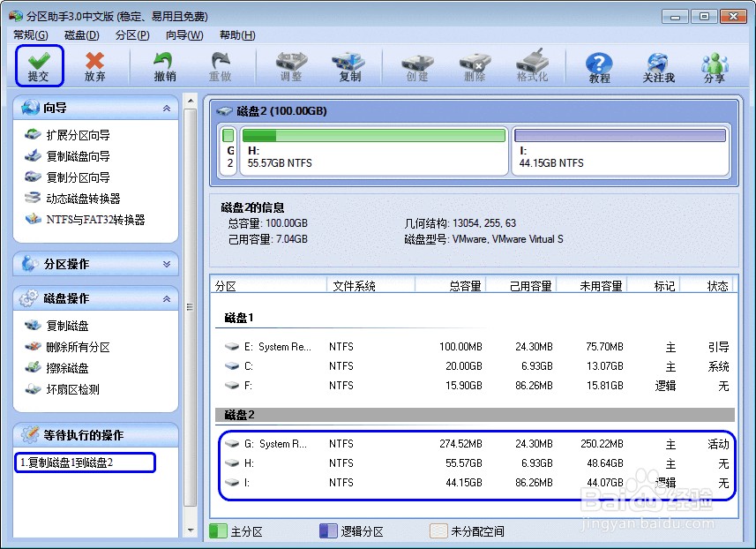Expand the 分区操作 panel chevron
This screenshot has width=756, height=549.
click(167, 265)
